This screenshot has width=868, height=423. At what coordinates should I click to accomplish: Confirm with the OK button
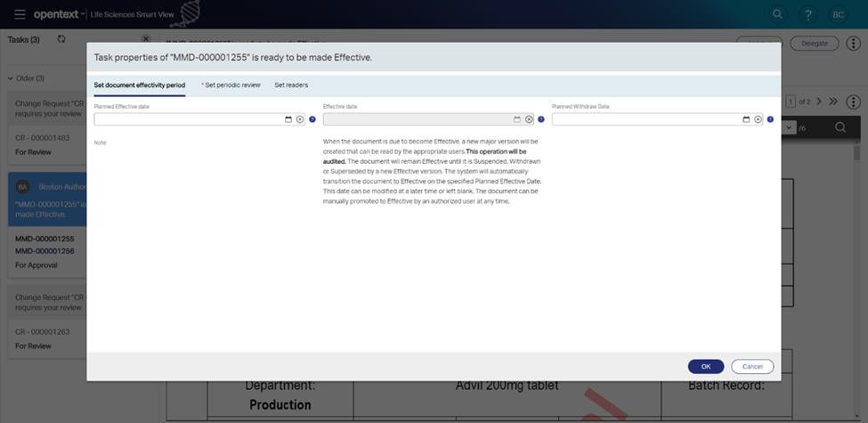point(706,367)
